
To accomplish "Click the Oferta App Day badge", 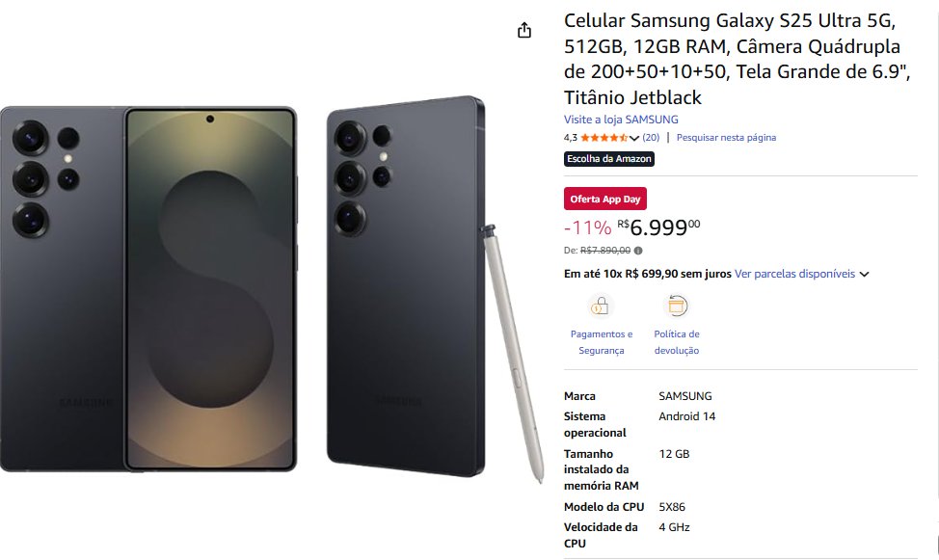I will pyautogui.click(x=604, y=199).
